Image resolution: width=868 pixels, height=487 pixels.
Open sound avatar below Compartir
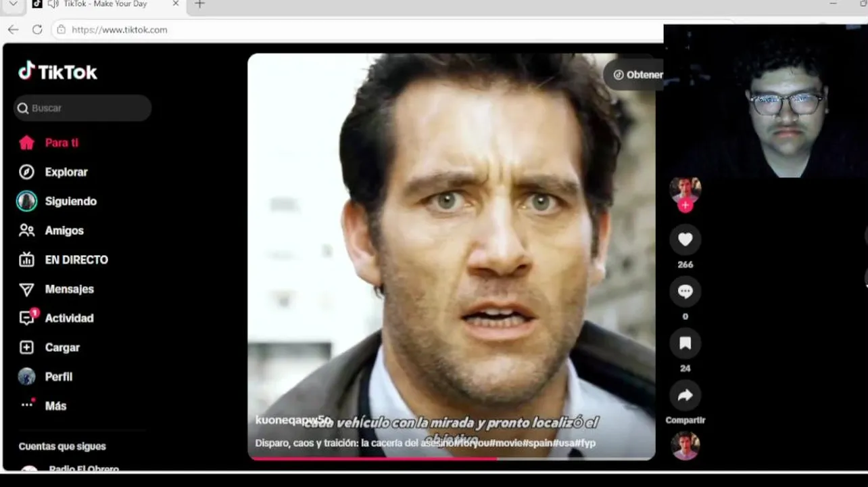click(x=685, y=446)
